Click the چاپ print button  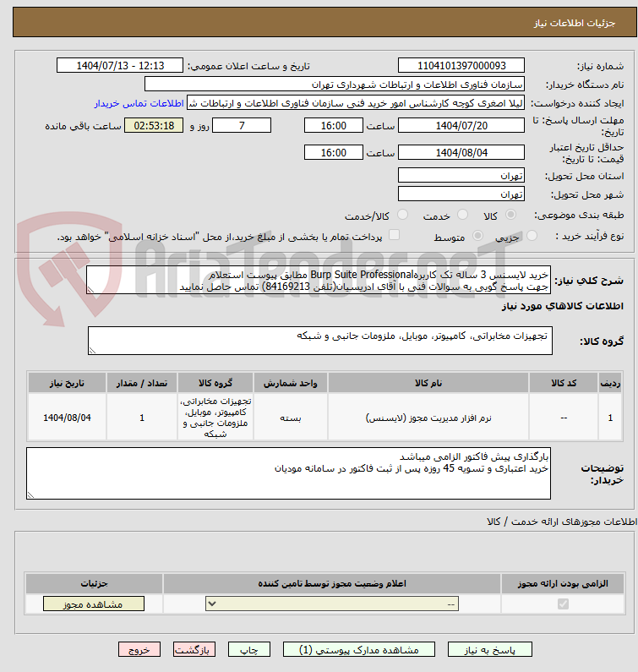(x=249, y=649)
